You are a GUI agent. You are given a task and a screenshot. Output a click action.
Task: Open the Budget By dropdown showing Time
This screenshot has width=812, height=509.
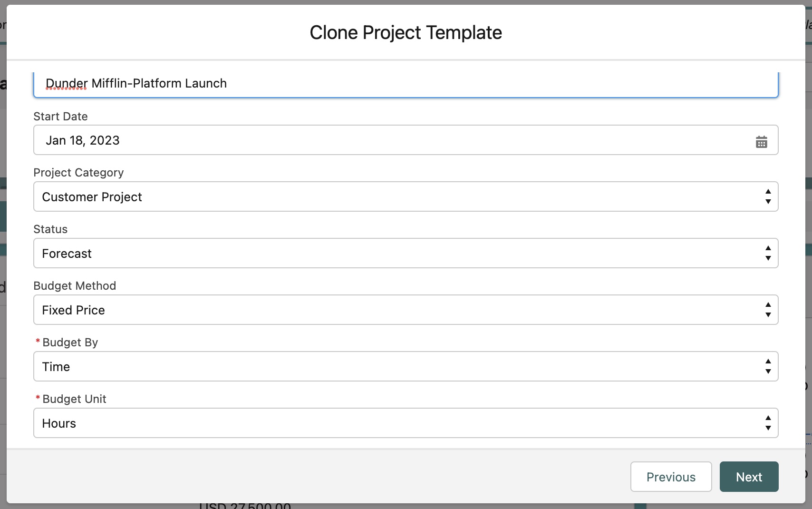tap(380, 366)
